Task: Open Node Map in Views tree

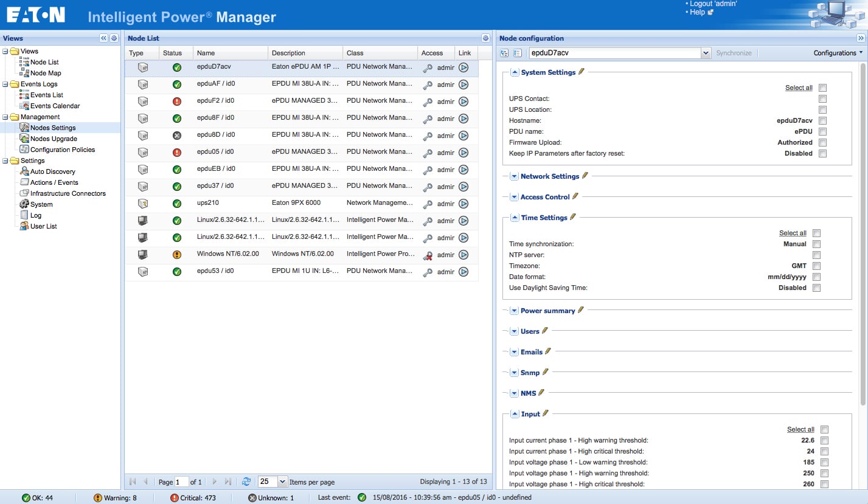Action: pos(46,73)
